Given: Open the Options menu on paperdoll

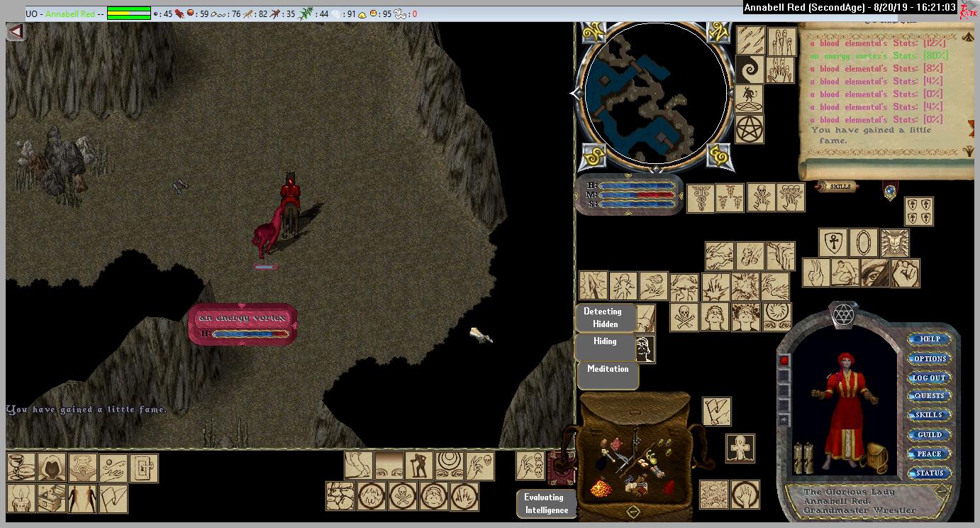Looking at the screenshot, I should pyautogui.click(x=929, y=358).
